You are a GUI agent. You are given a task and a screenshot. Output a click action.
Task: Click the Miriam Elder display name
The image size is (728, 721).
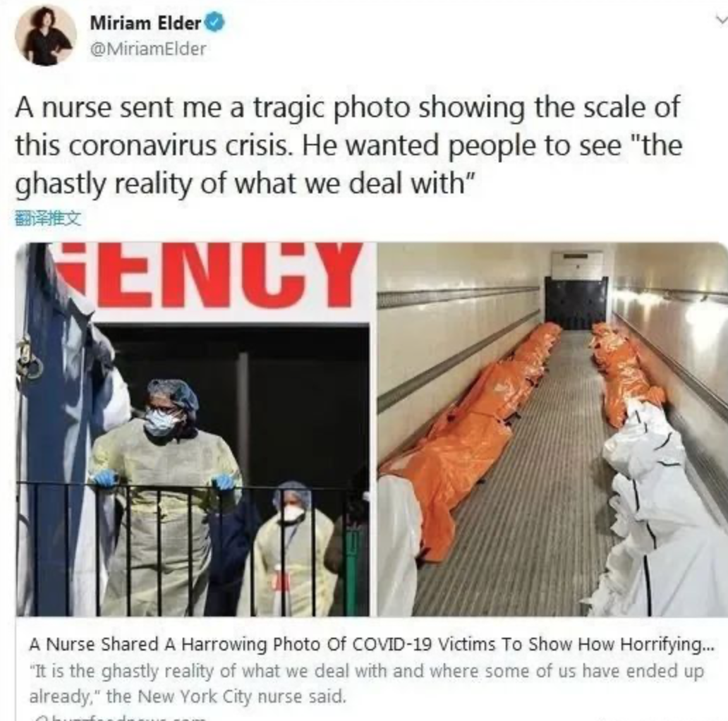[x=145, y=23]
